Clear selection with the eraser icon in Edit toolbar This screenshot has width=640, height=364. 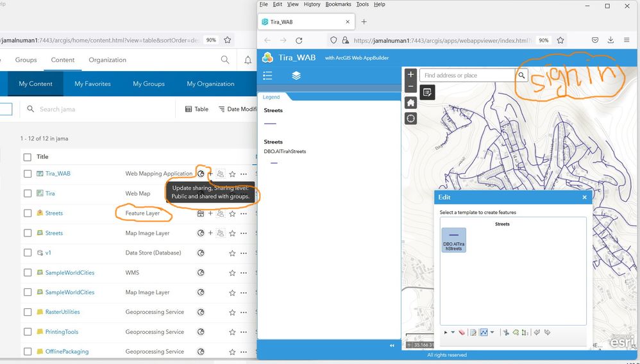(462, 333)
